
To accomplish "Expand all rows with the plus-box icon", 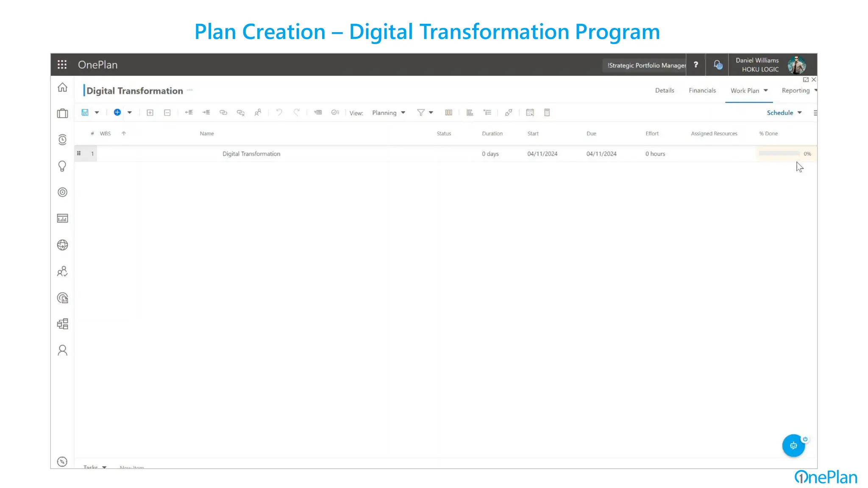I will pyautogui.click(x=150, y=113).
